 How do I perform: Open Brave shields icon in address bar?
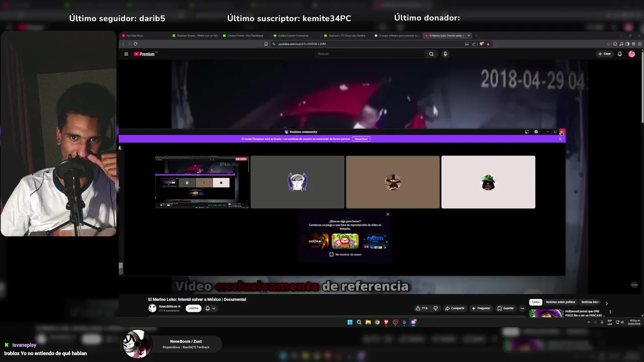[481, 44]
